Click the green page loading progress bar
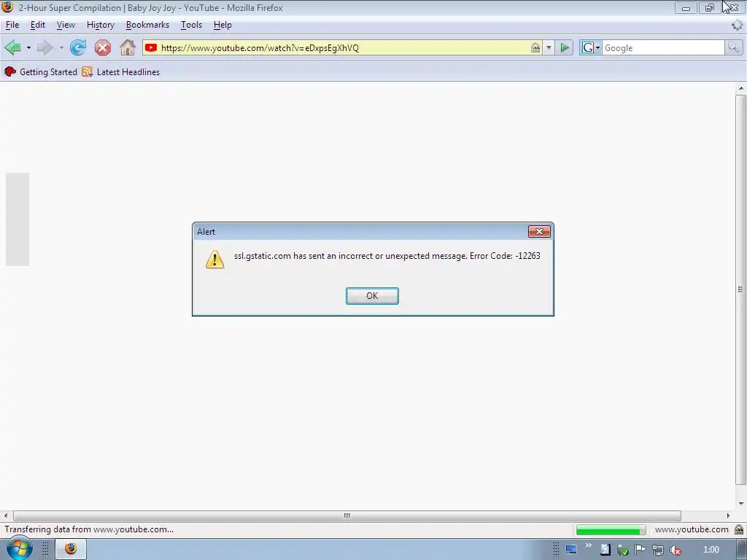Image resolution: width=747 pixels, height=560 pixels. 611,529
